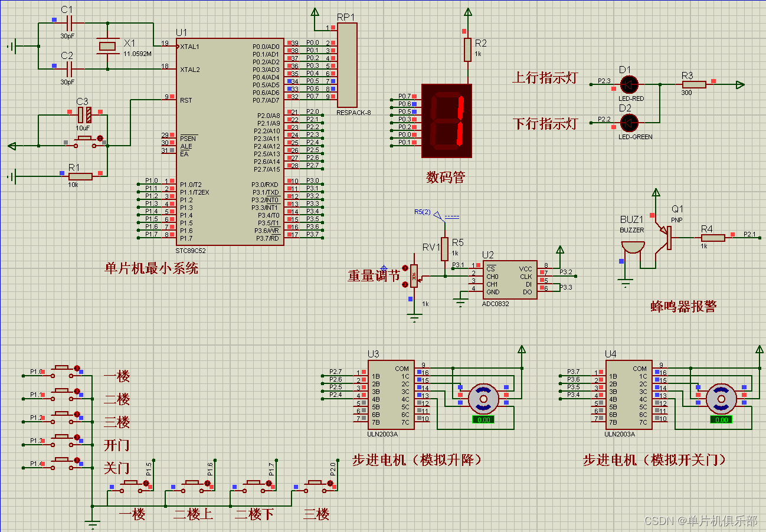Select the seven-segment display component

point(447,120)
